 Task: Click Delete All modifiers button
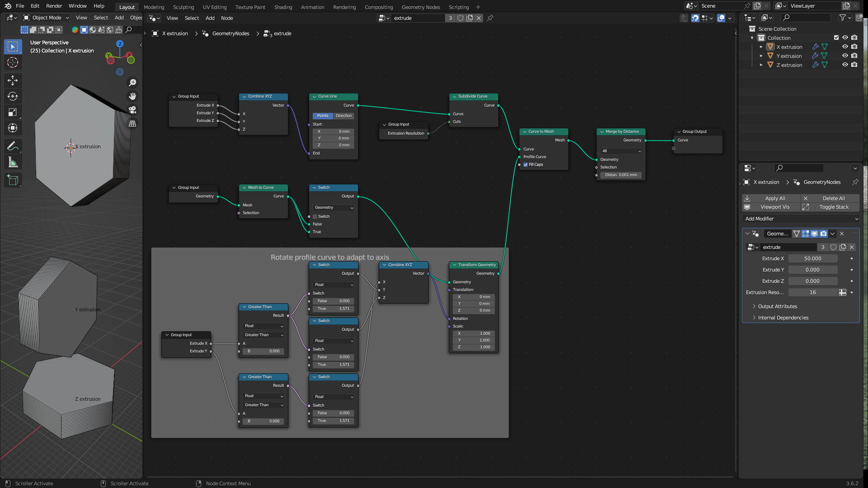[830, 198]
